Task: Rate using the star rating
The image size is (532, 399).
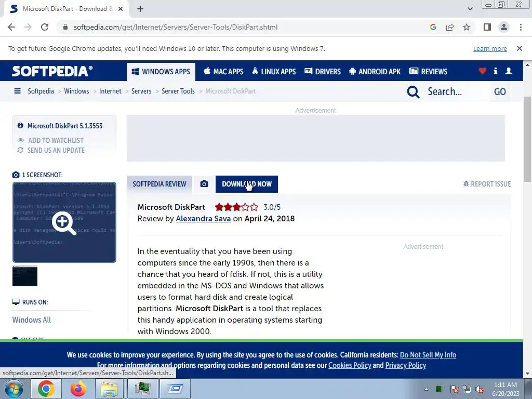Action: click(236, 207)
